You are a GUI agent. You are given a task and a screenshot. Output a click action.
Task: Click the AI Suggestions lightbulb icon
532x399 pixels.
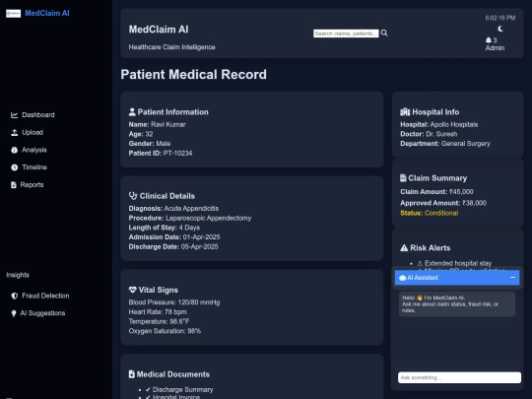coord(14,313)
